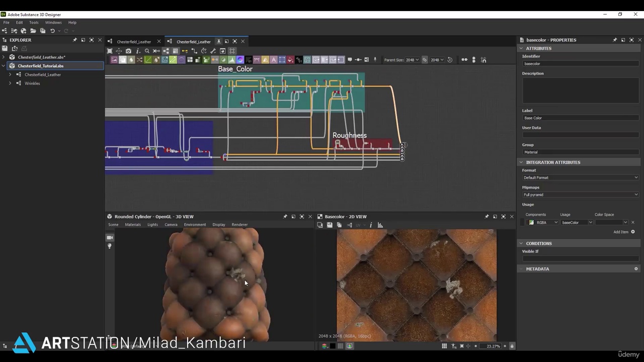Select Chesterfield_Leather graph in Explorer tree
The height and width of the screenshot is (362, 644).
(x=43, y=74)
